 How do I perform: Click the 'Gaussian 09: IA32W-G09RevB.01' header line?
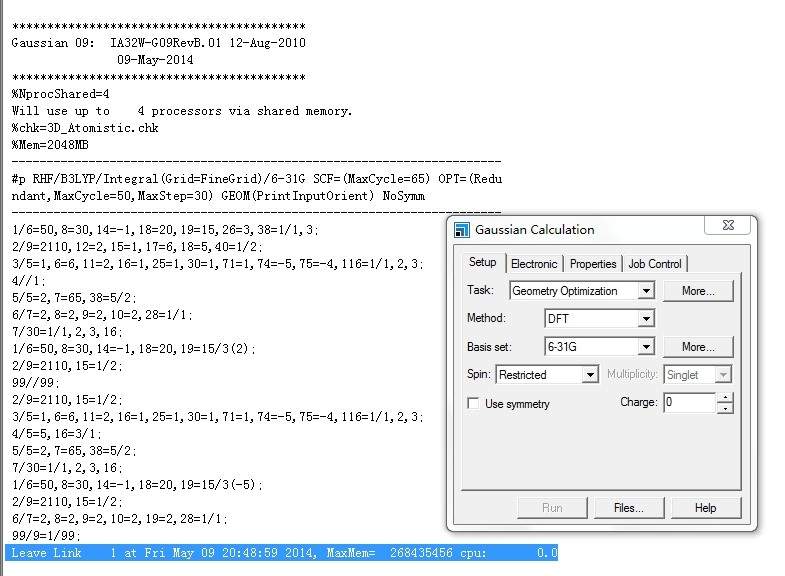(159, 43)
